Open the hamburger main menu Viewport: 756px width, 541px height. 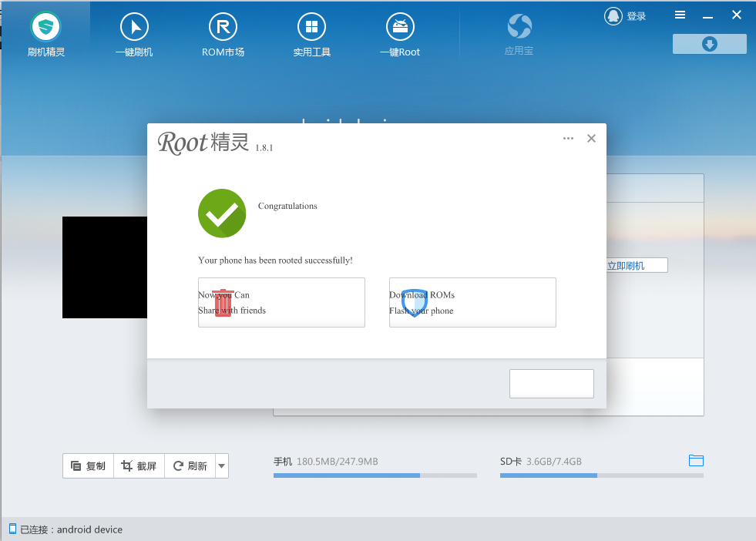[x=680, y=15]
